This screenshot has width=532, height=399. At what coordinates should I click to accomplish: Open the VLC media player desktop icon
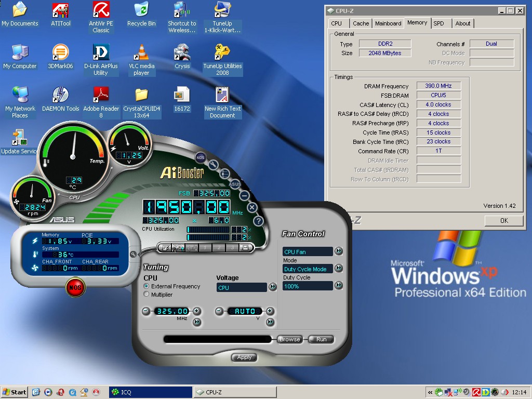[x=141, y=60]
